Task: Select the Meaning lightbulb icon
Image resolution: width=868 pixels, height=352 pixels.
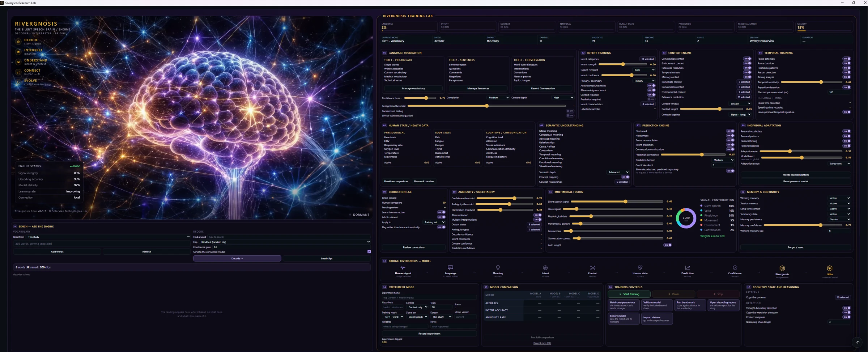Action: coord(498,268)
